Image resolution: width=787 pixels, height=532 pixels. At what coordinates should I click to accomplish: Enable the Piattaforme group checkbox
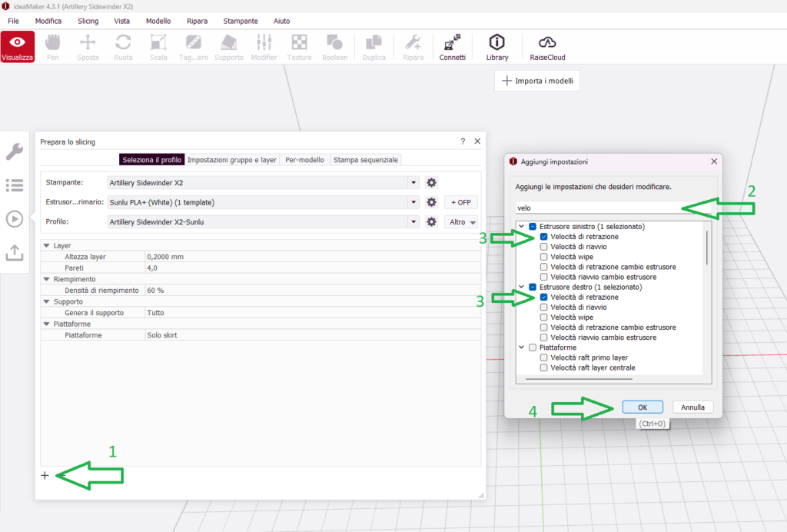coord(533,347)
